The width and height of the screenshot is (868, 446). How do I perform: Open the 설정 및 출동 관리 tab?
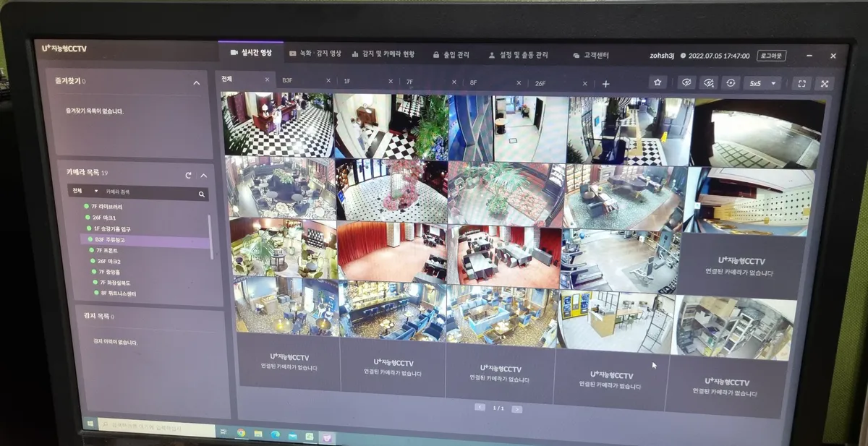[519, 55]
